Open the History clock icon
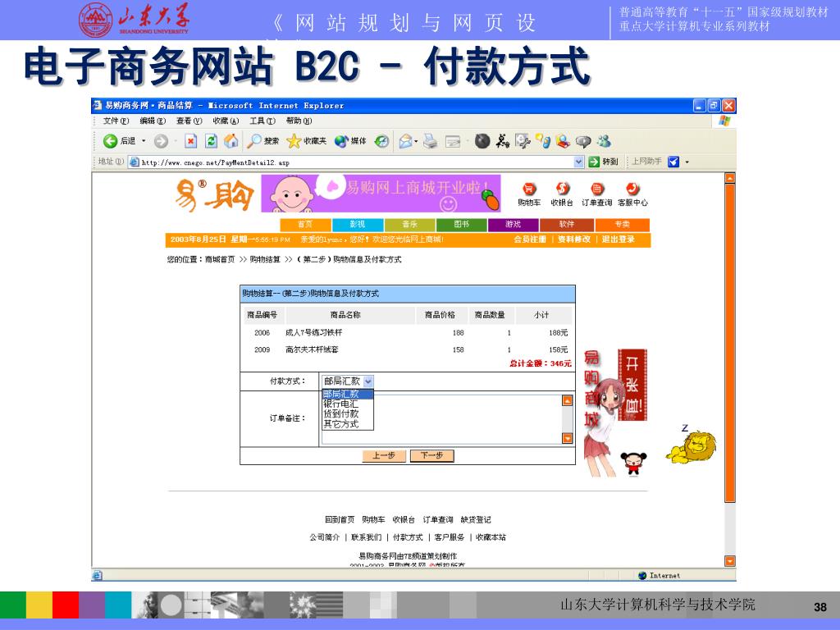 [381, 141]
